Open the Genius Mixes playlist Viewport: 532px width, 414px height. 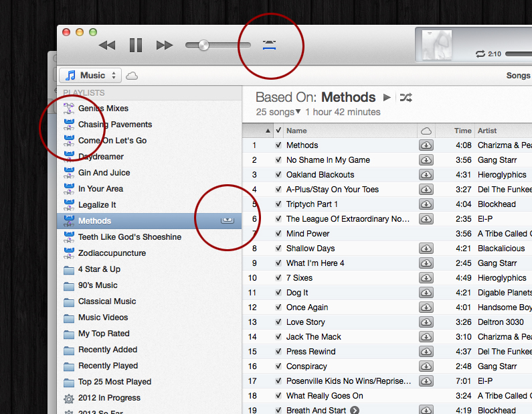[x=149, y=109]
